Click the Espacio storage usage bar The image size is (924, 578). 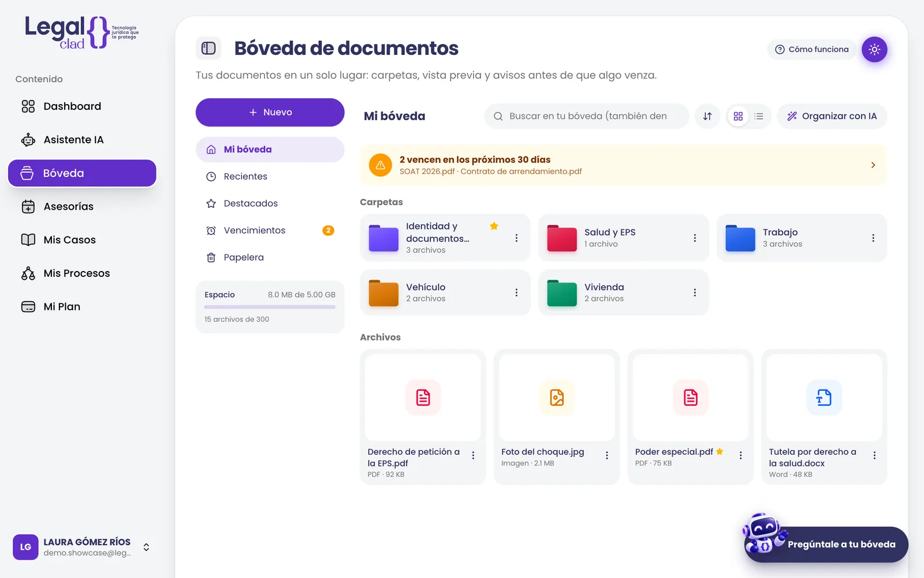point(270,307)
